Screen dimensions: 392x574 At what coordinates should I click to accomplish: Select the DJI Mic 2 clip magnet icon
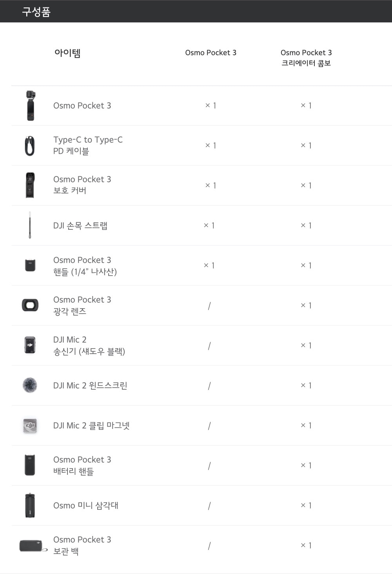click(x=30, y=425)
